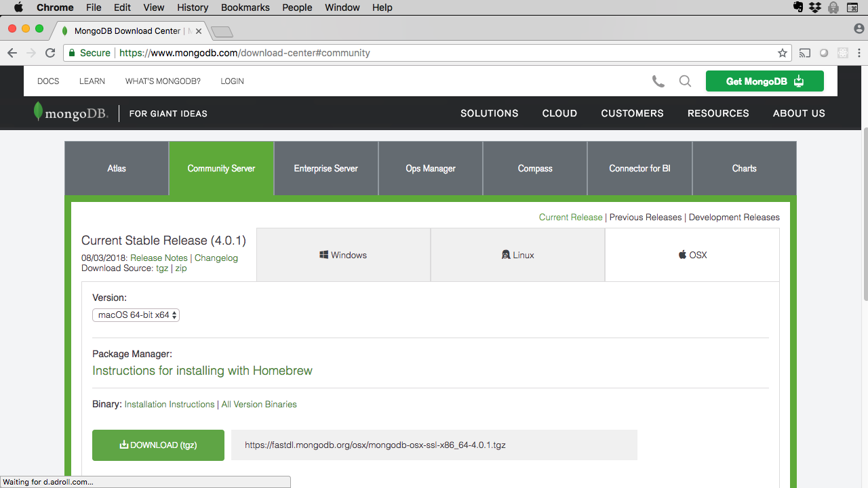This screenshot has height=488, width=868.
Task: Switch to the Enterprise Server tab
Action: (325, 168)
